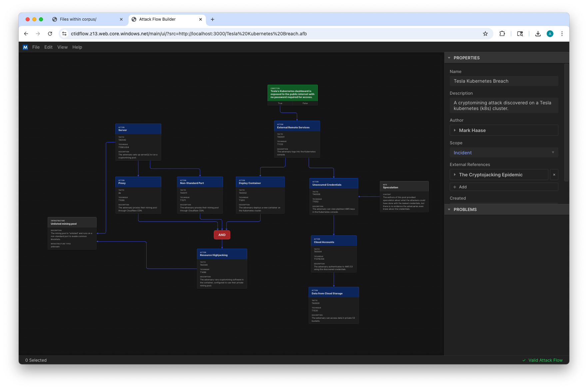Click the Valid Attack Flow status
Image resolution: width=588 pixels, height=389 pixels.
[x=542, y=360]
